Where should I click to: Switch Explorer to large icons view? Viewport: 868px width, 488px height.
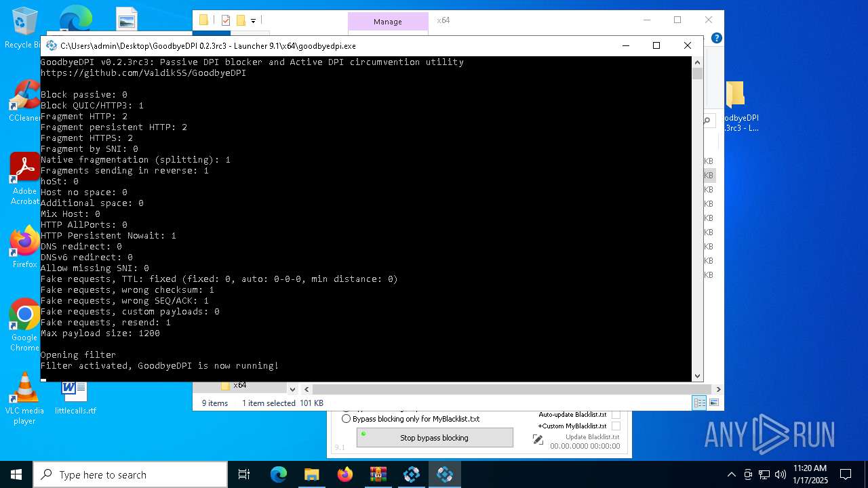click(713, 403)
